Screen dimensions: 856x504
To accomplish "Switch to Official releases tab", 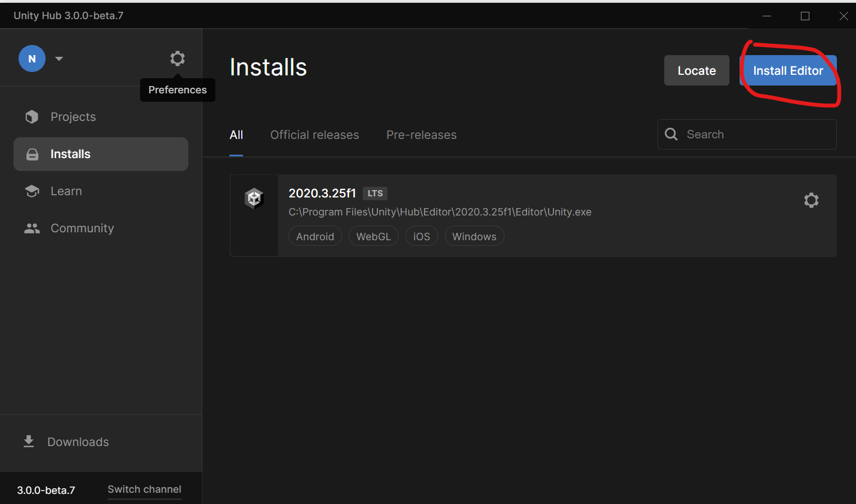I will 314,135.
